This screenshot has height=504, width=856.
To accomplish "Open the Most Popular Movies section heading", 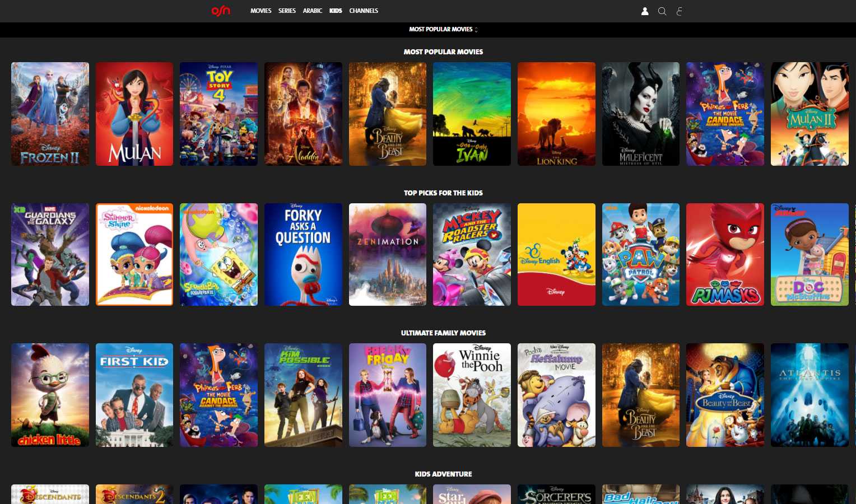I will (443, 52).
